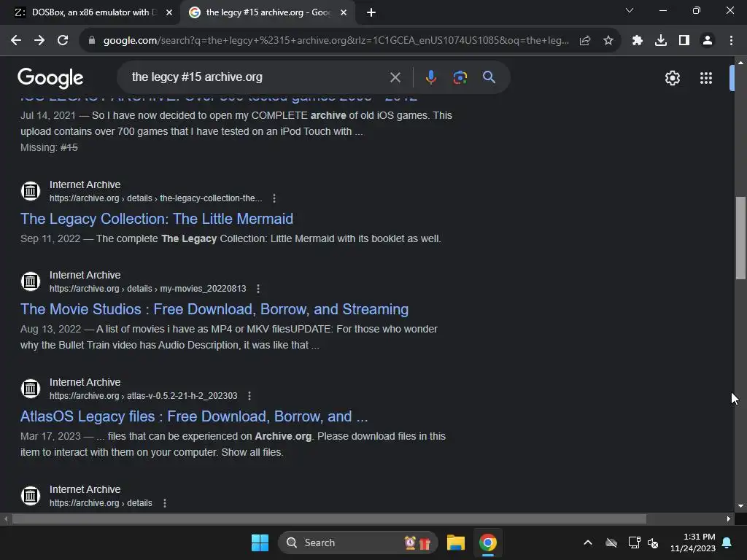
Task: View site information lock icon
Action: 92,41
